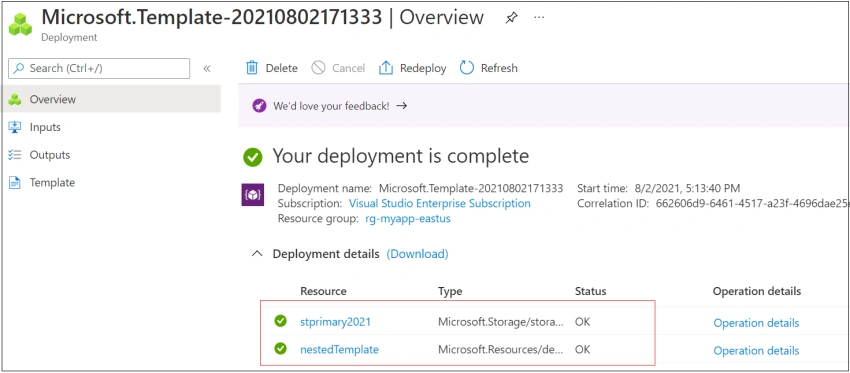The image size is (850, 373).
Task: Click the Refresh toolbar button
Action: click(x=488, y=68)
